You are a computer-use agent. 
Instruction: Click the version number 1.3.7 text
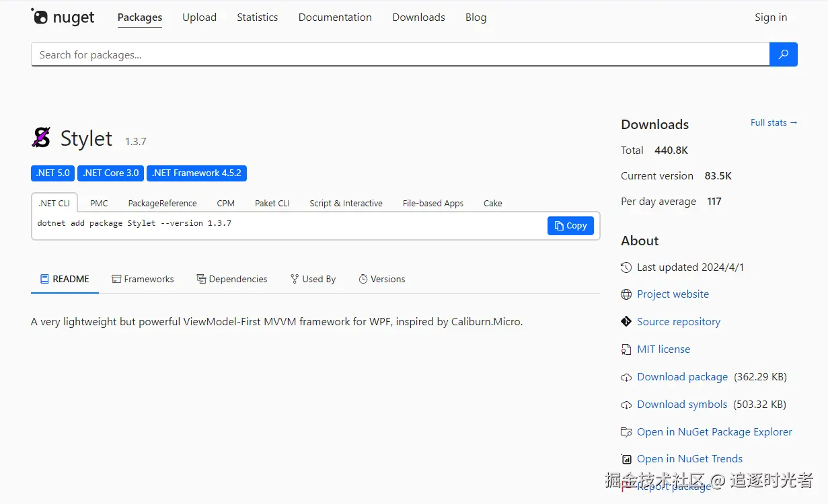coord(135,142)
